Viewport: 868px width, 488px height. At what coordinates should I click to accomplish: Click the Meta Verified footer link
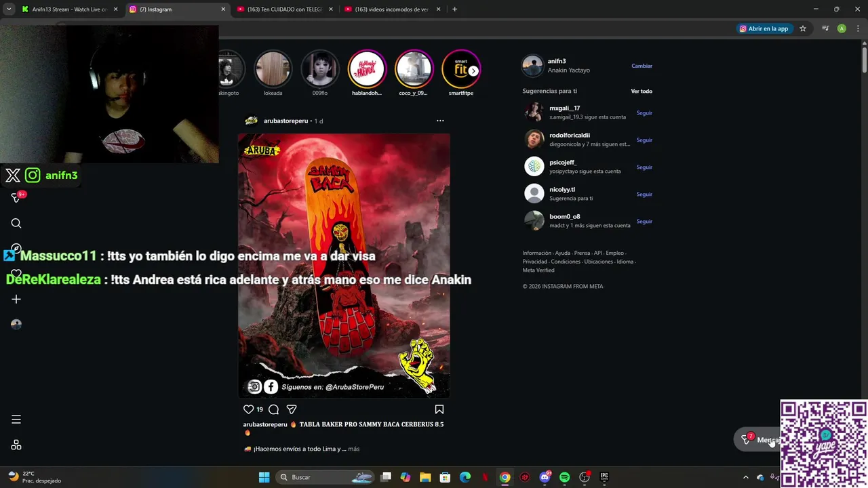click(538, 270)
